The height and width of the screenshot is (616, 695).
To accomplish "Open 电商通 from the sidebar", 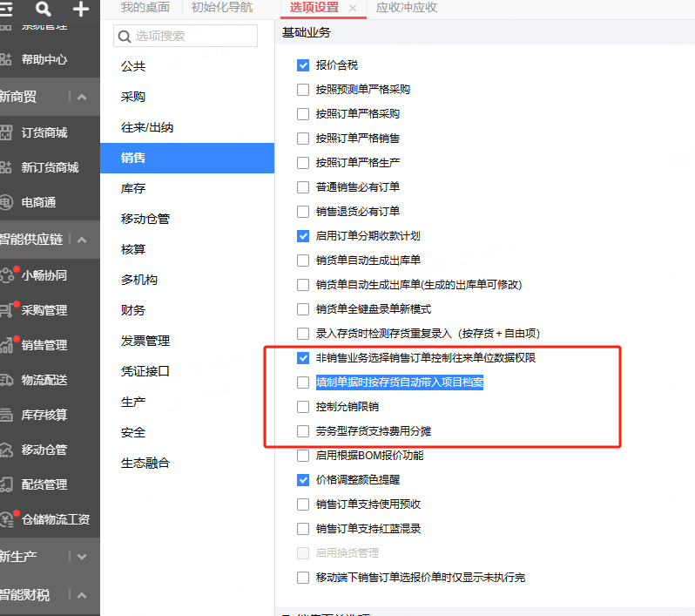I will click(38, 202).
